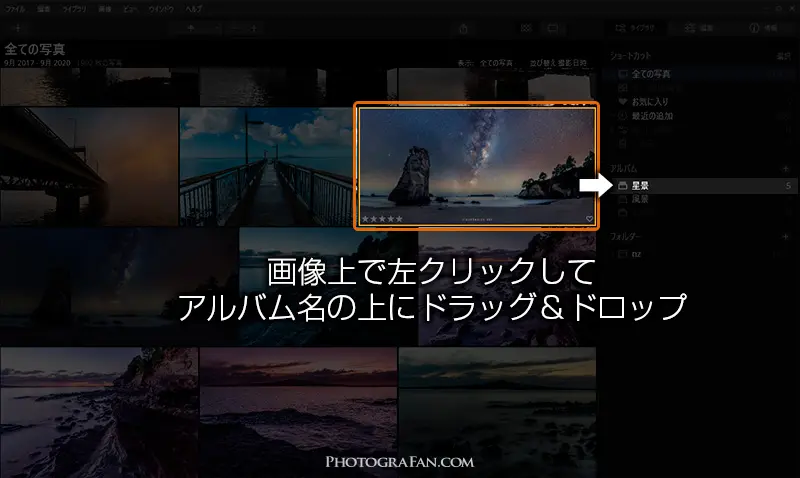The height and width of the screenshot is (478, 800).
Task: Click the clock icon beside 最近の追加
Action: 622,116
